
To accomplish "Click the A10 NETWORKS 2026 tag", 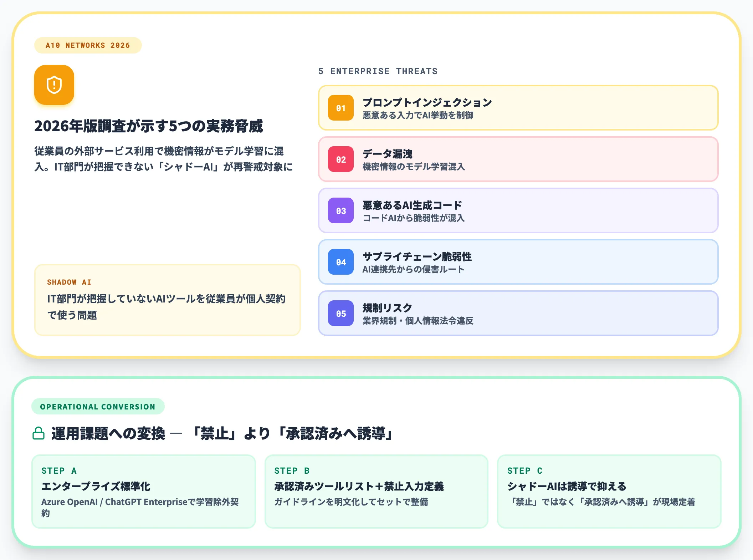I will point(88,45).
